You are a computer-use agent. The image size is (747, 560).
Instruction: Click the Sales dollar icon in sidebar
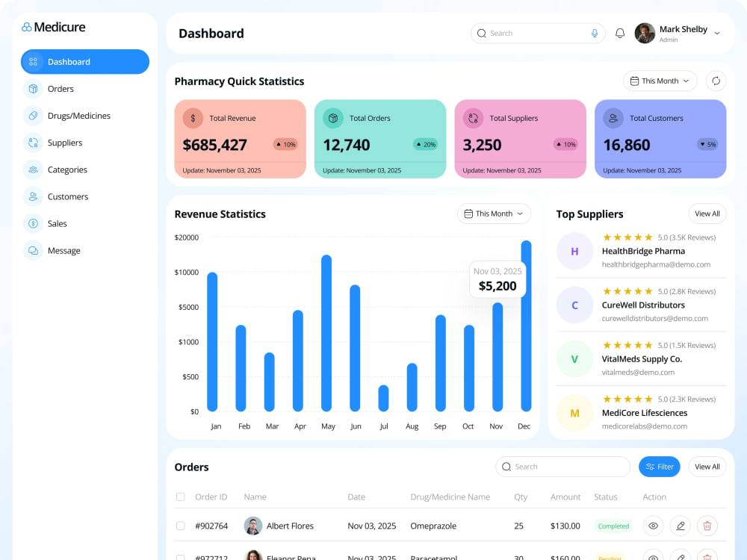34,223
